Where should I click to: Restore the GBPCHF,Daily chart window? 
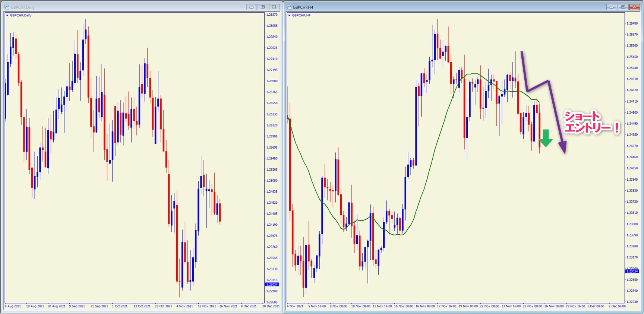263,7
